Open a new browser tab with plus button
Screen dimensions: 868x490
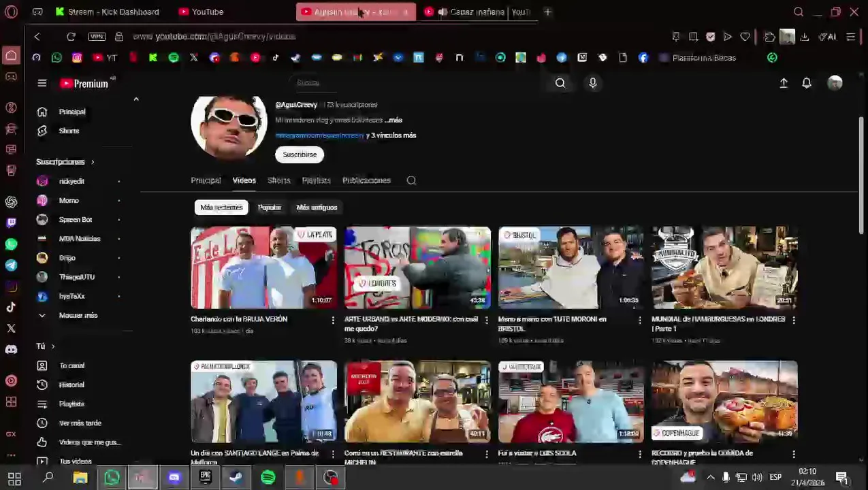[x=547, y=12]
